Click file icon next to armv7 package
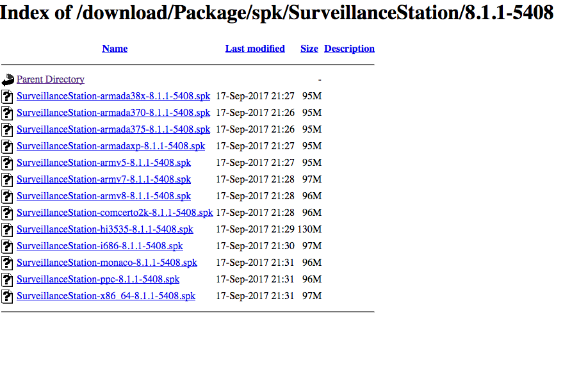The image size is (588, 376). 8,180
